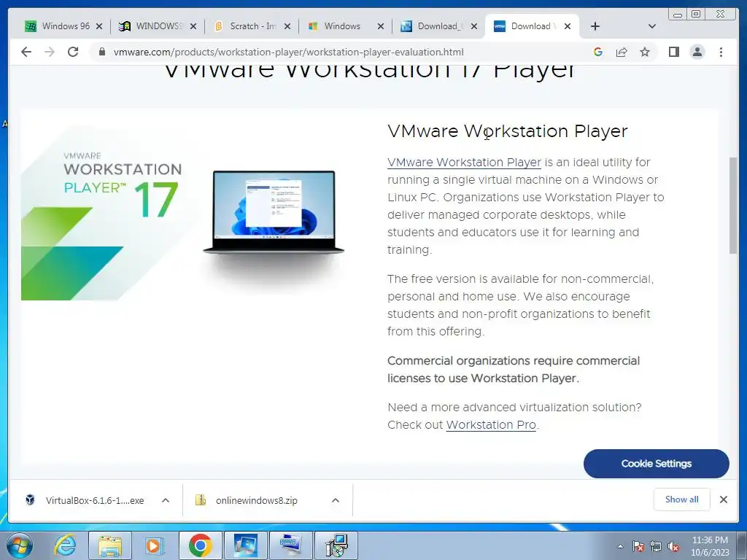Image resolution: width=747 pixels, height=560 pixels.
Task: Expand tab search chevron
Action: pyautogui.click(x=652, y=26)
